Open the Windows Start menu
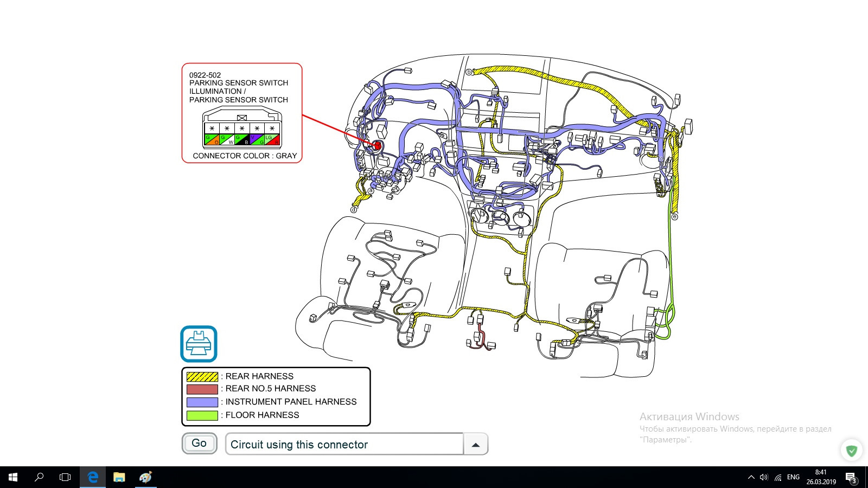868x488 pixels. [x=13, y=477]
